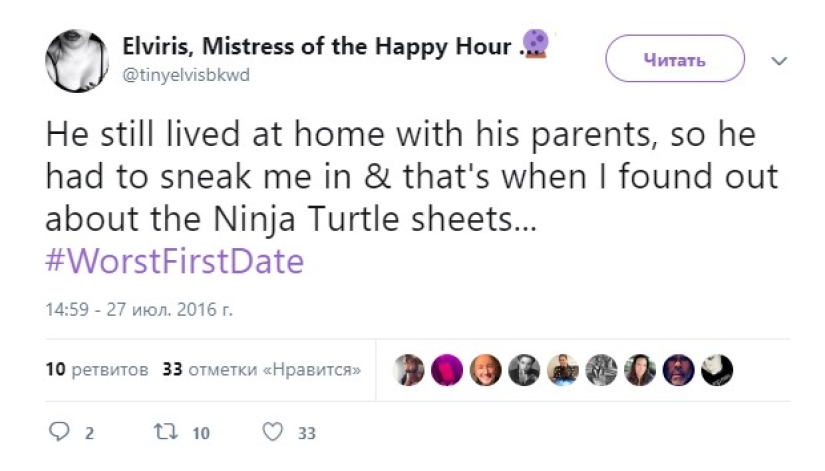Open the long-haired woman liker avatar
This screenshot has height=471, width=825.
click(640, 370)
